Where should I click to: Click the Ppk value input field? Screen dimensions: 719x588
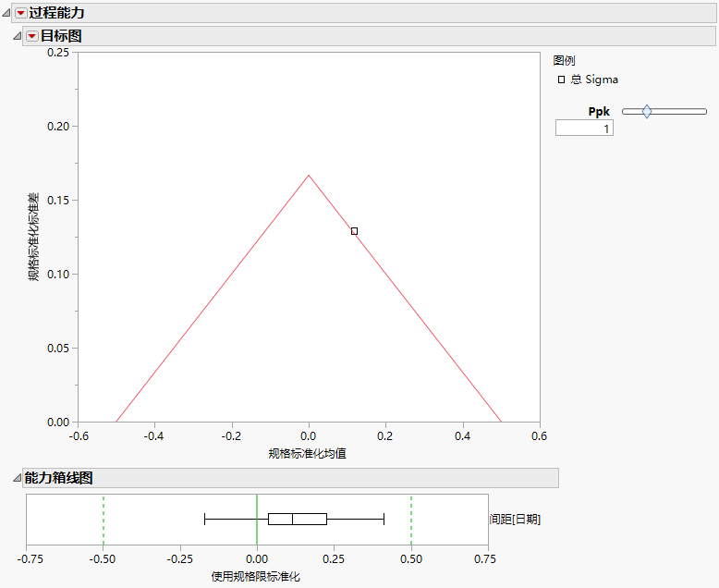(x=584, y=128)
